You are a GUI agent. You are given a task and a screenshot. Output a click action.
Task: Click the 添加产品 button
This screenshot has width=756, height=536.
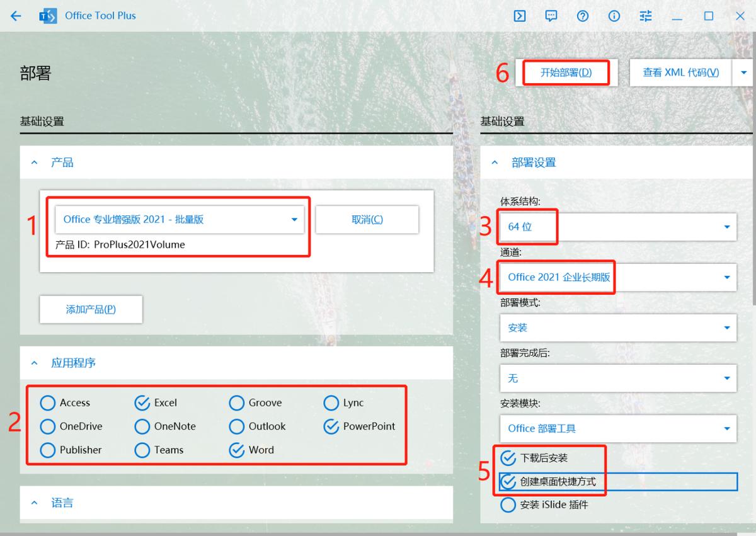point(91,309)
